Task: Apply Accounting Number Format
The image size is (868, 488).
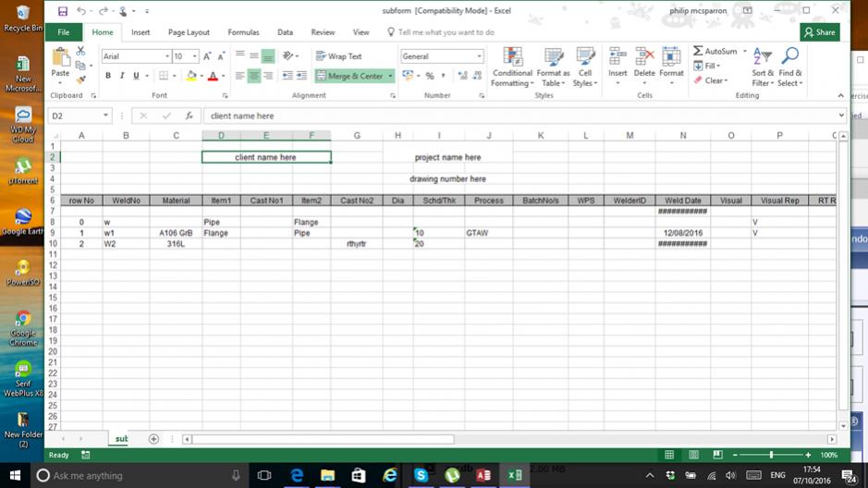Action: point(408,76)
